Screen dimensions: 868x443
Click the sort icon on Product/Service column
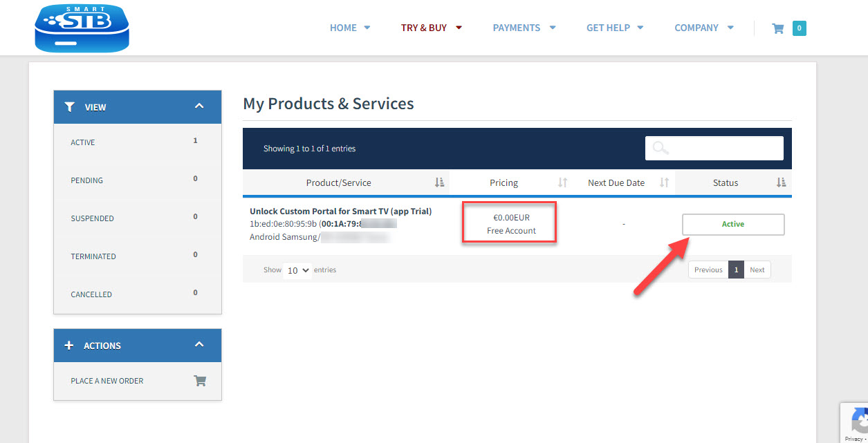pos(439,182)
